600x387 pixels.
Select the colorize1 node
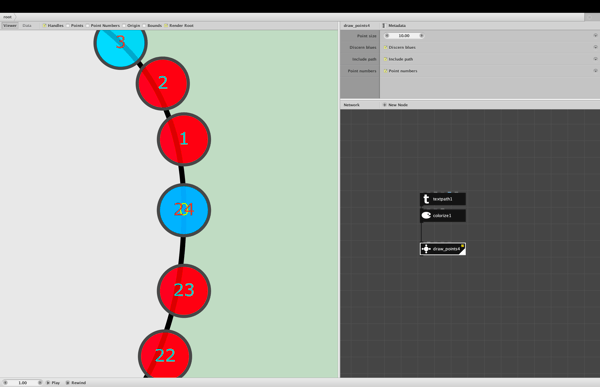(x=443, y=216)
